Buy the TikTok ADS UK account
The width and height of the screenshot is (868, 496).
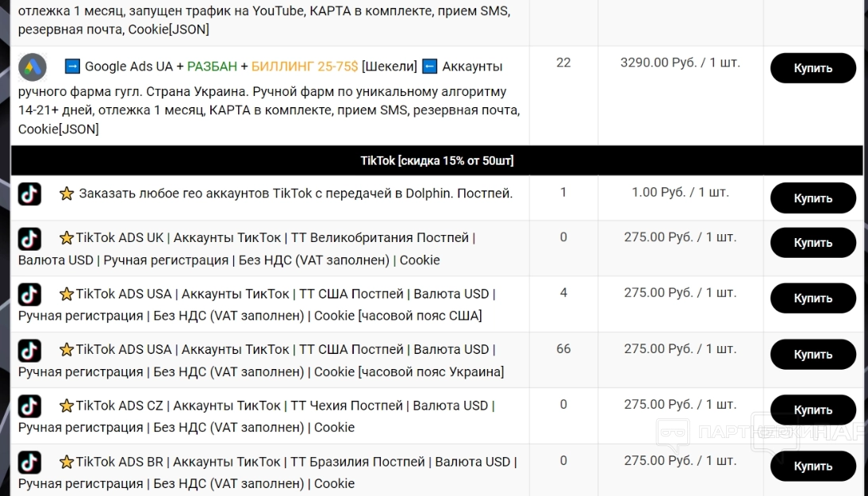pos(812,243)
